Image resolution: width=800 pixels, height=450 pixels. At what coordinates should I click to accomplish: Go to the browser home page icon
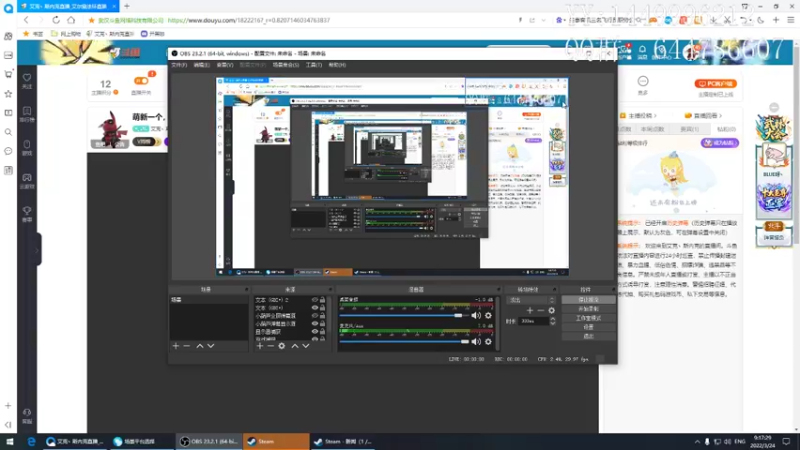[x=71, y=20]
